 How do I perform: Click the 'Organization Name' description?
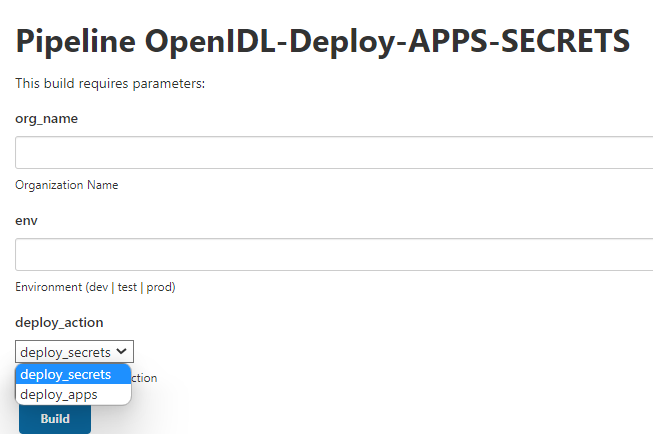67,185
